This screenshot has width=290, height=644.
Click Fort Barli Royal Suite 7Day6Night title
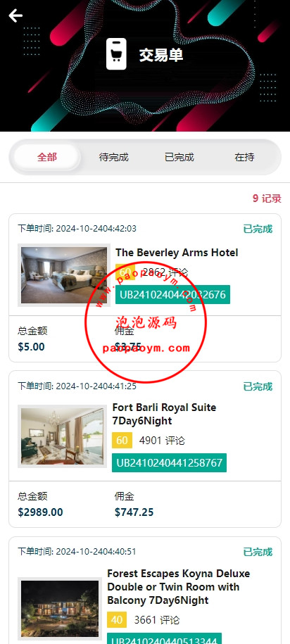click(x=164, y=414)
